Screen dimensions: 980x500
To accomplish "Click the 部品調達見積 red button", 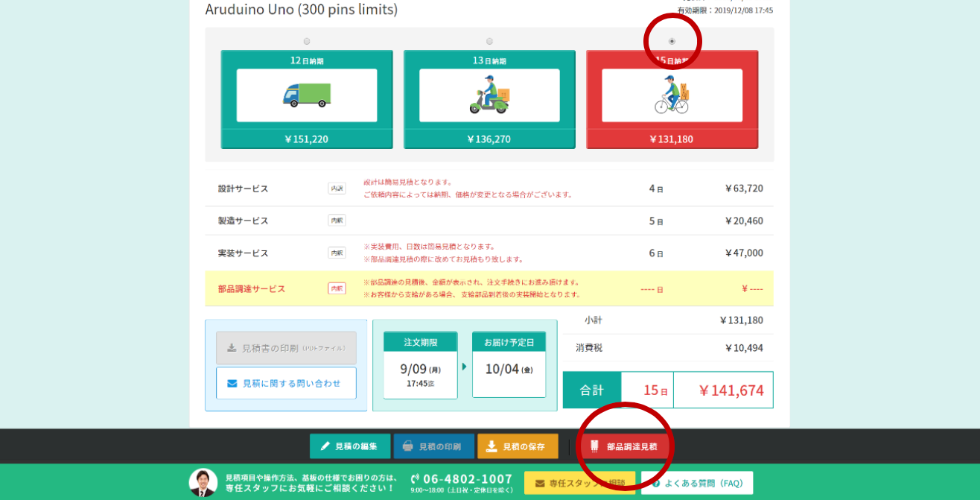I will click(x=624, y=446).
